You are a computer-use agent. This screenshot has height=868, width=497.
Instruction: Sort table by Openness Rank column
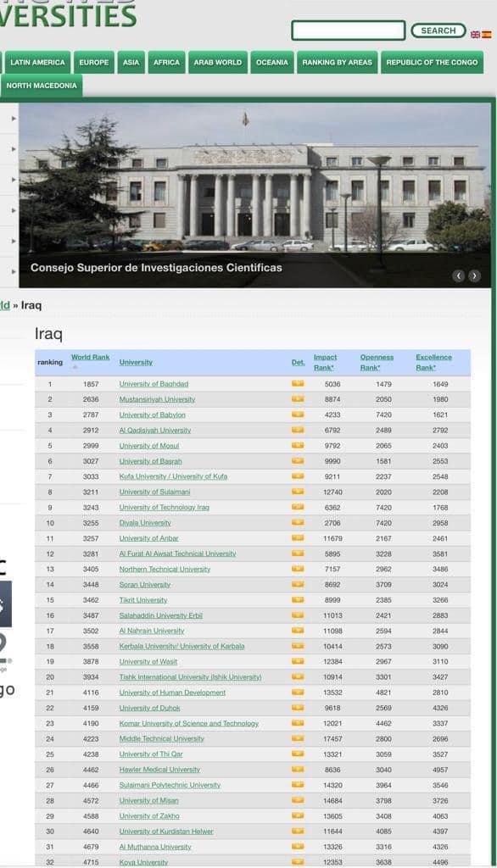tap(377, 362)
